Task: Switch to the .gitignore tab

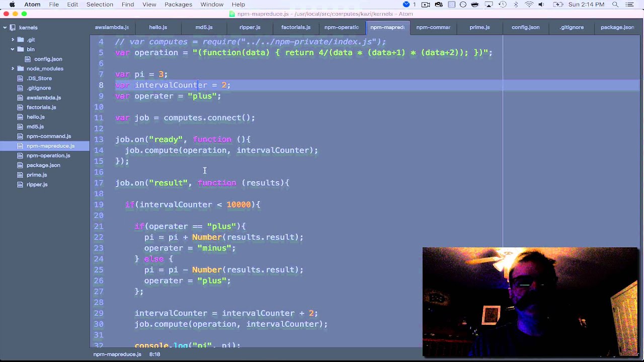Action: 572,27
